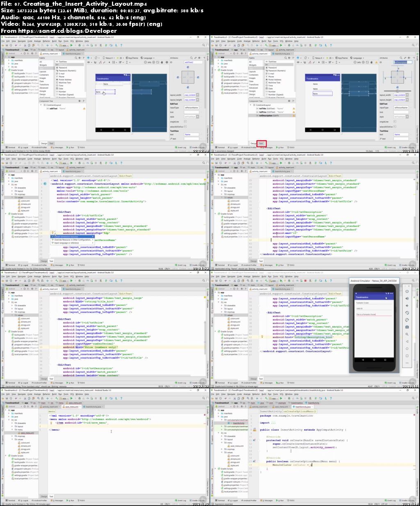Click emulator Volume Up button
Screen dimensions: 420x506
(407, 299)
